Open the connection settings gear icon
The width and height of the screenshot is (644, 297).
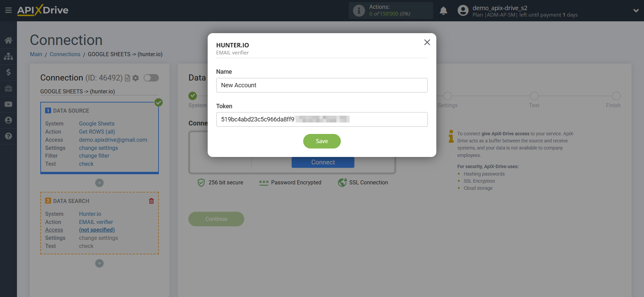coord(136,78)
